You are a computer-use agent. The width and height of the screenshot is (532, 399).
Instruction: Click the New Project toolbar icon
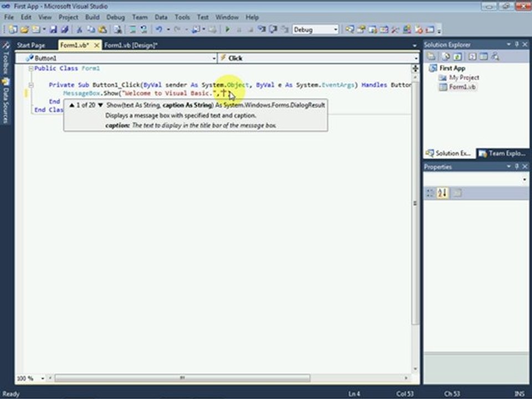[x=13, y=29]
